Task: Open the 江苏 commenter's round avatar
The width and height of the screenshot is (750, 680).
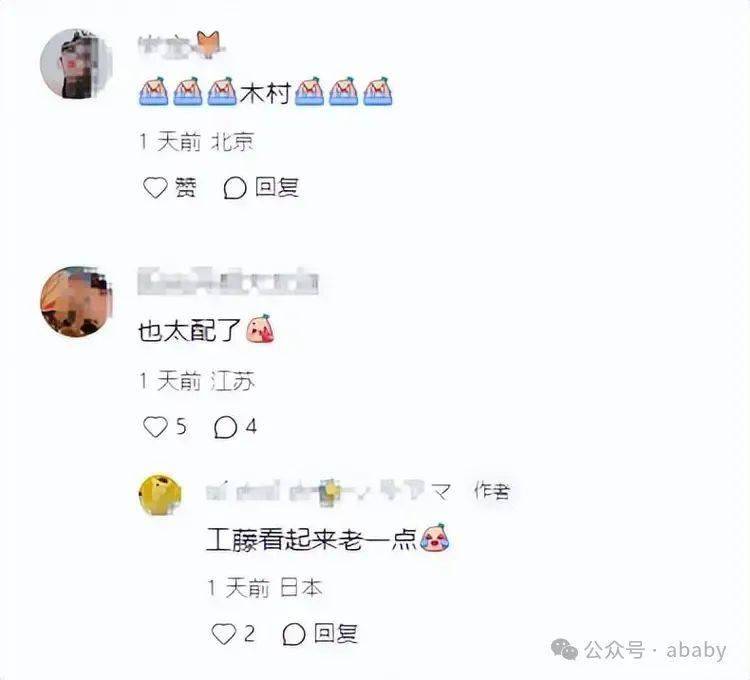Action: tap(76, 302)
